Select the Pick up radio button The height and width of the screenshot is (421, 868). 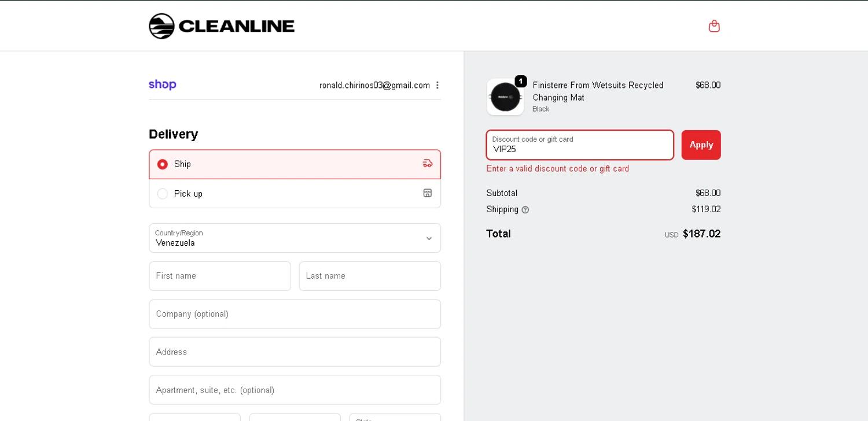[163, 194]
